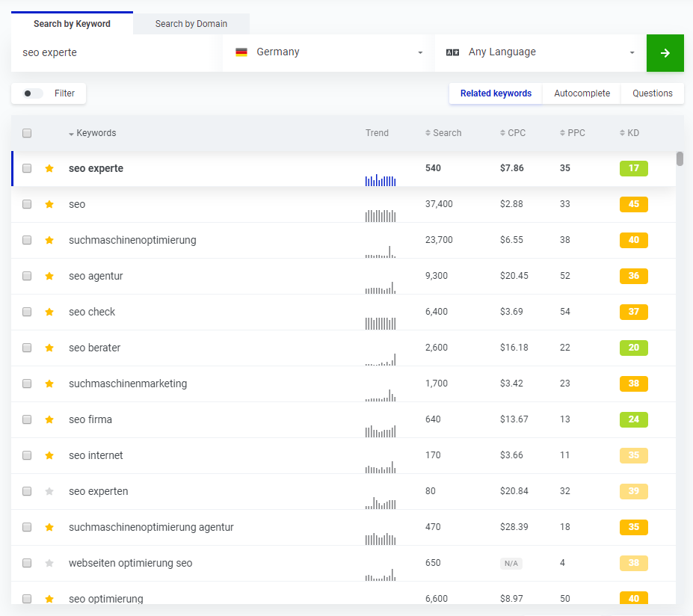
Task: Sort the table by Search volume
Action: [446, 133]
